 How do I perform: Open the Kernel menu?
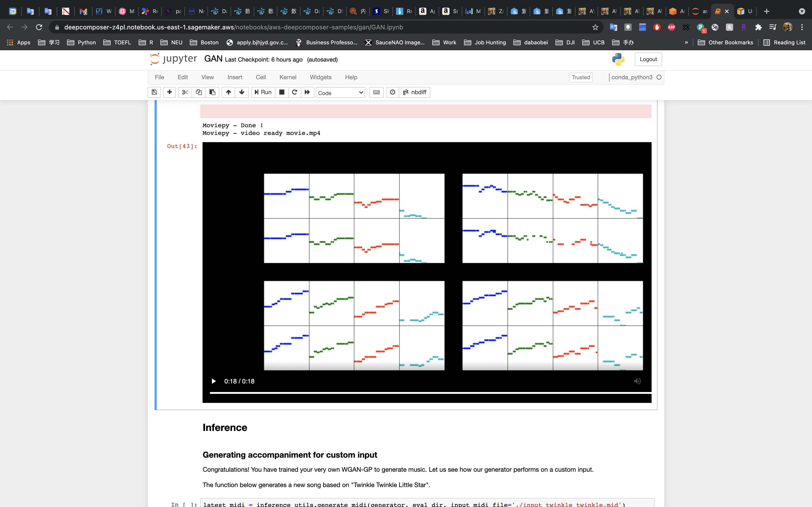click(x=288, y=77)
